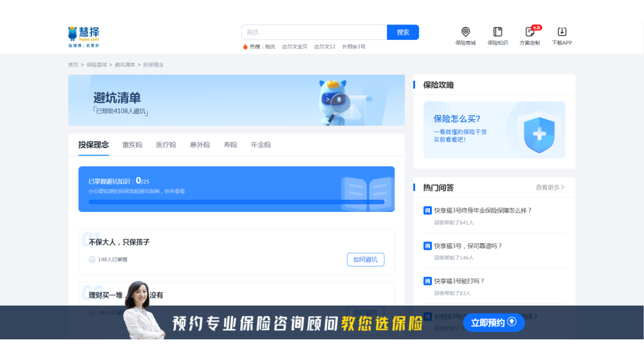Click the arrow icon on 立即预约 button
The width and height of the screenshot is (644, 362).
click(x=512, y=322)
